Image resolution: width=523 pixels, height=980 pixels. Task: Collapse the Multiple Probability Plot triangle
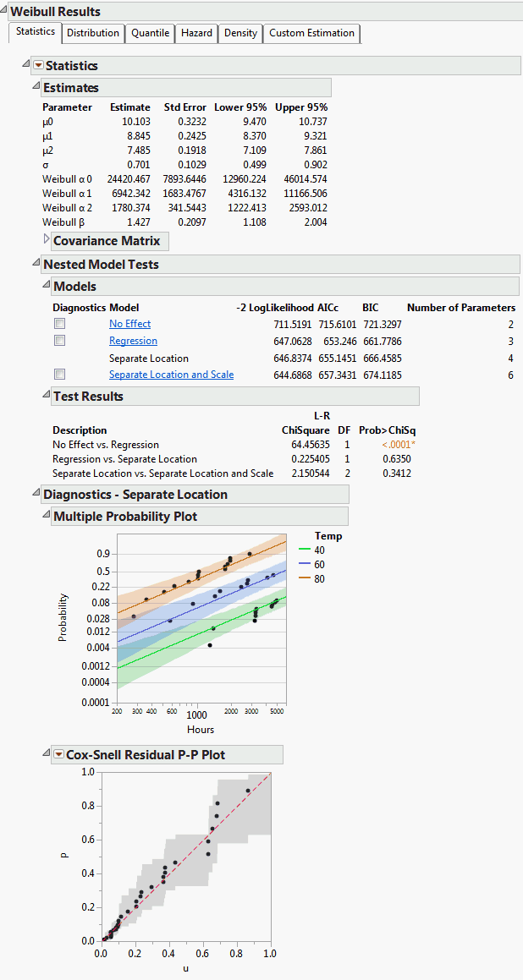(x=47, y=516)
